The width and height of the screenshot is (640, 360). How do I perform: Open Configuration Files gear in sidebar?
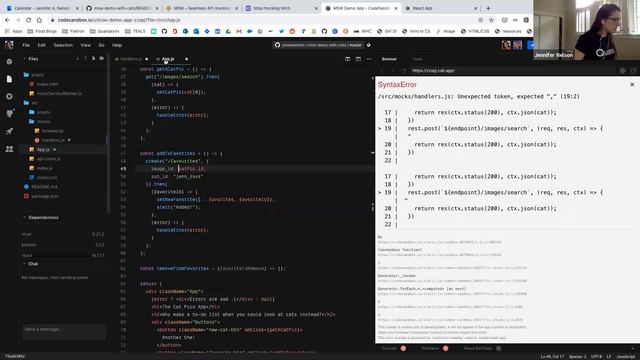[9, 96]
